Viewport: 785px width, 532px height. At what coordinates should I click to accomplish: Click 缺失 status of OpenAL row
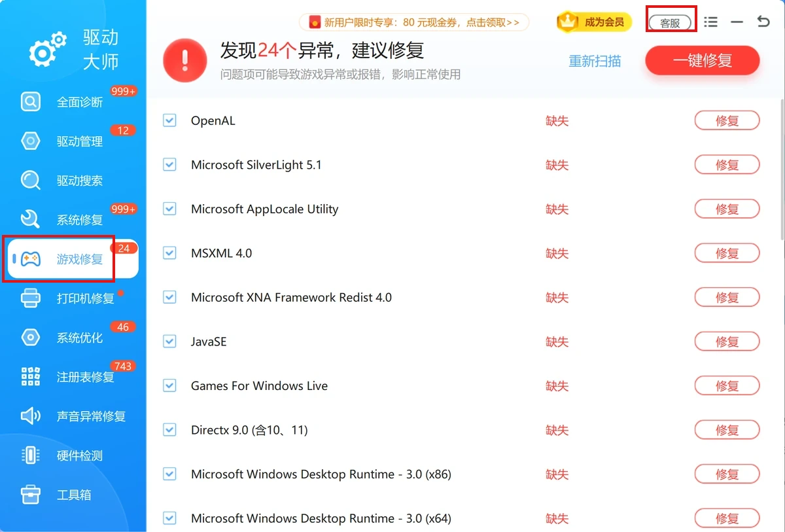click(557, 121)
